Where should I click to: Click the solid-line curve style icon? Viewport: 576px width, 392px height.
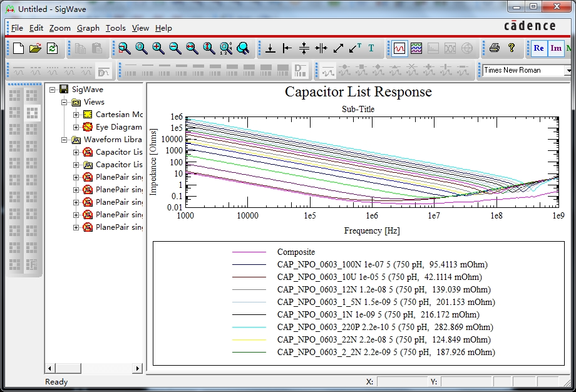click(18, 71)
